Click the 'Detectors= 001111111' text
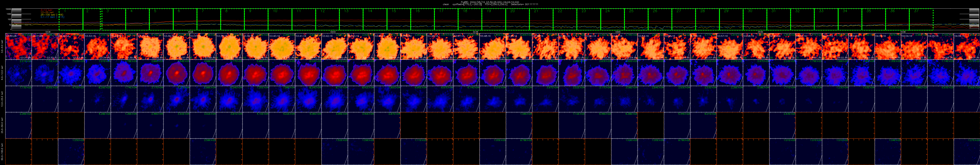This screenshot has height=165, width=980. pyautogui.click(x=524, y=4)
